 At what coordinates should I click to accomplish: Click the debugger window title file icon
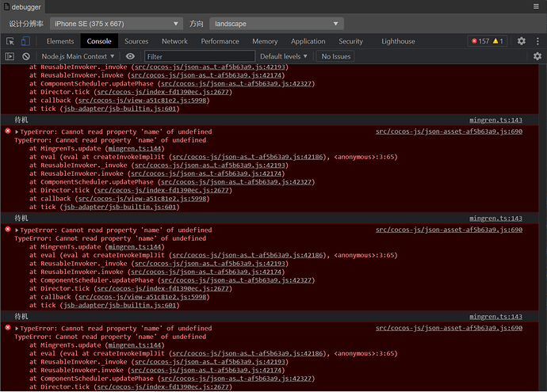(6, 6)
